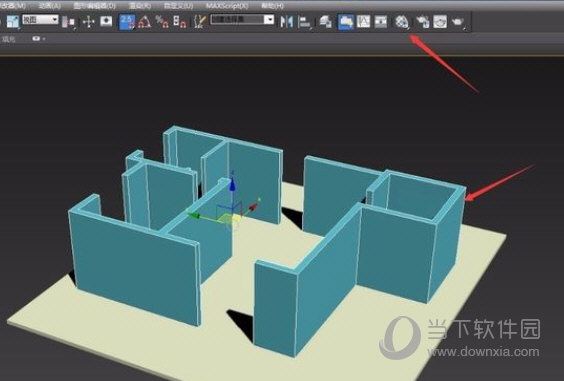Click the teapot Render Production icon
Screen dimensions: 564x381
(x=459, y=22)
